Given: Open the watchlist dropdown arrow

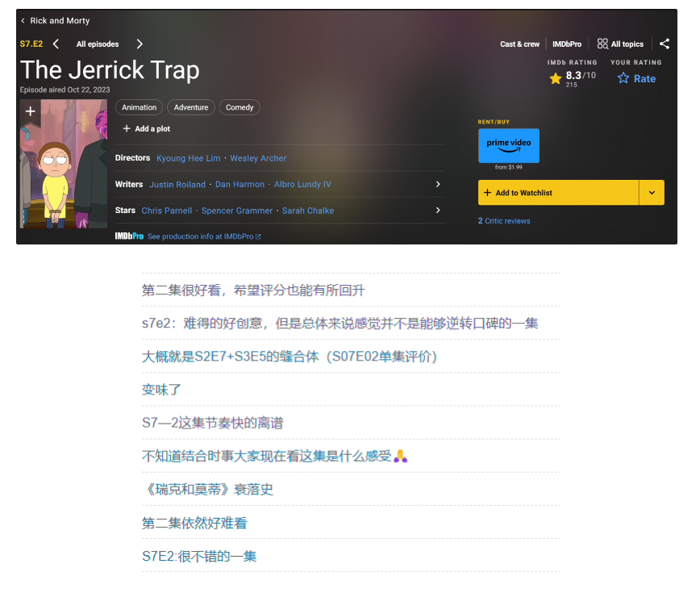Looking at the screenshot, I should [x=652, y=193].
